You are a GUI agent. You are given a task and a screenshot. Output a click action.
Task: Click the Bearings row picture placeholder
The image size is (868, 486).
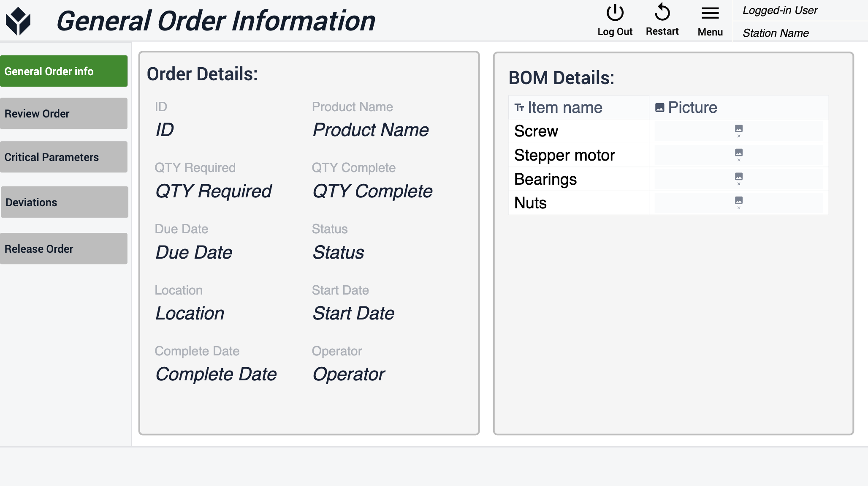click(x=738, y=179)
